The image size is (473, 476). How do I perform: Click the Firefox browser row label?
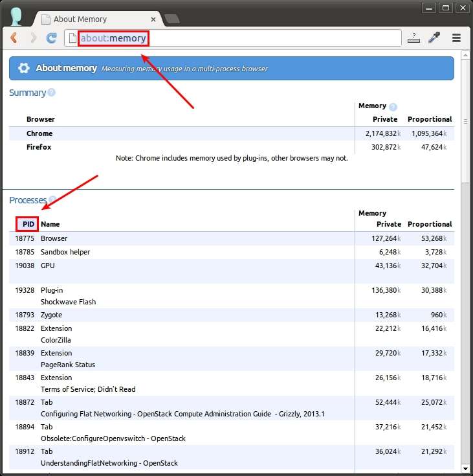pyautogui.click(x=39, y=147)
